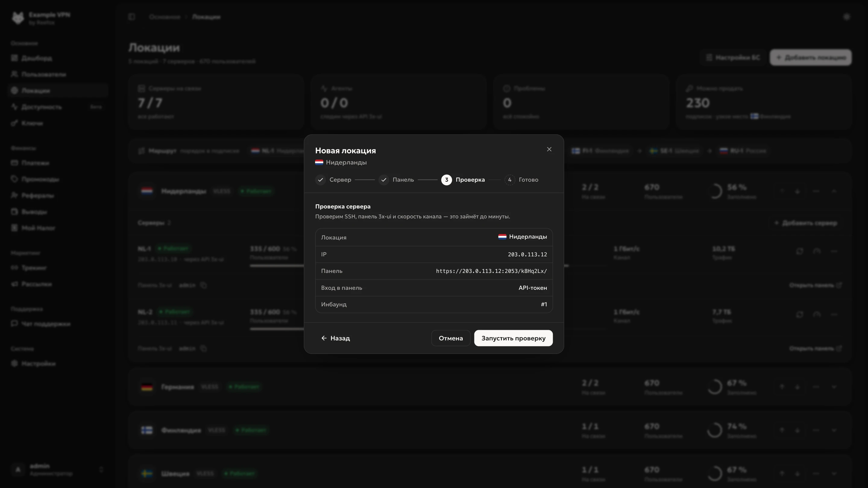
Task: Click the refresh icon on NL-1 row
Action: point(799,251)
